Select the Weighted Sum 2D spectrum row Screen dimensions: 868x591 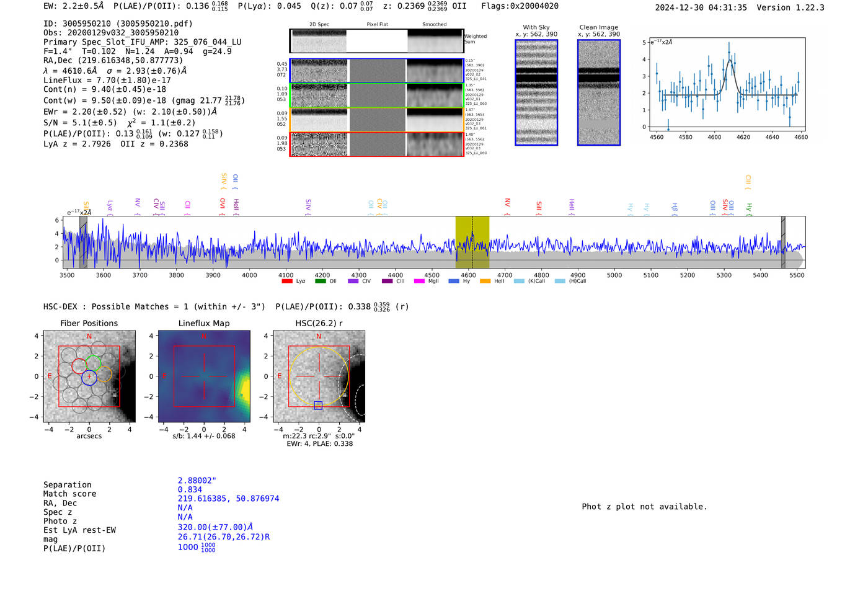376,41
